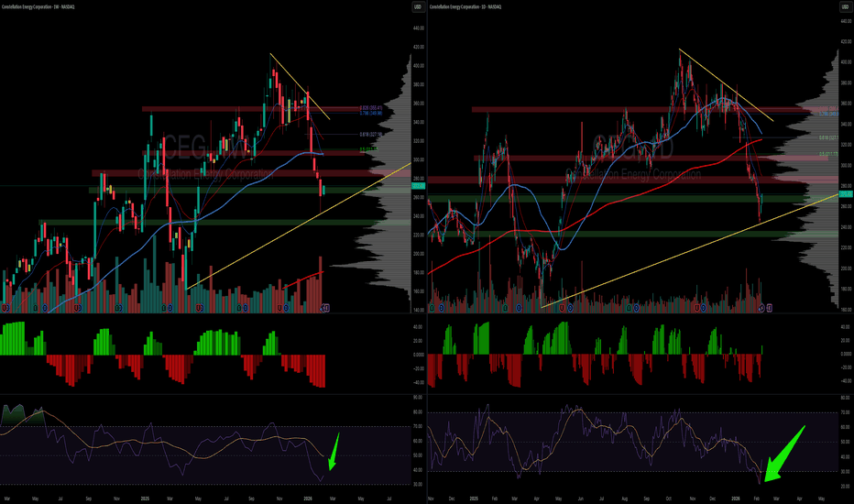Open the pink upcoming-event marker after the last weekly candle
The image size is (854, 504).
point(325,308)
